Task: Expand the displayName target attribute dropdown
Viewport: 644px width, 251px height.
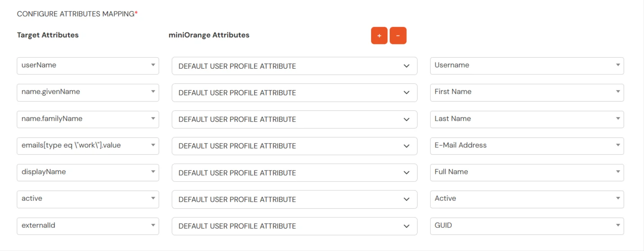Action: coord(88,173)
